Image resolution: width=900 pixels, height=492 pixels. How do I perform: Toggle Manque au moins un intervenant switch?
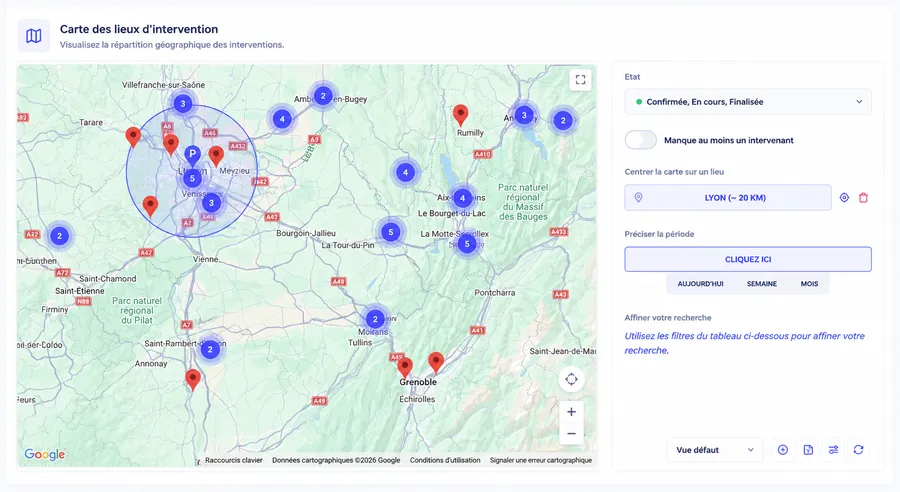[641, 140]
